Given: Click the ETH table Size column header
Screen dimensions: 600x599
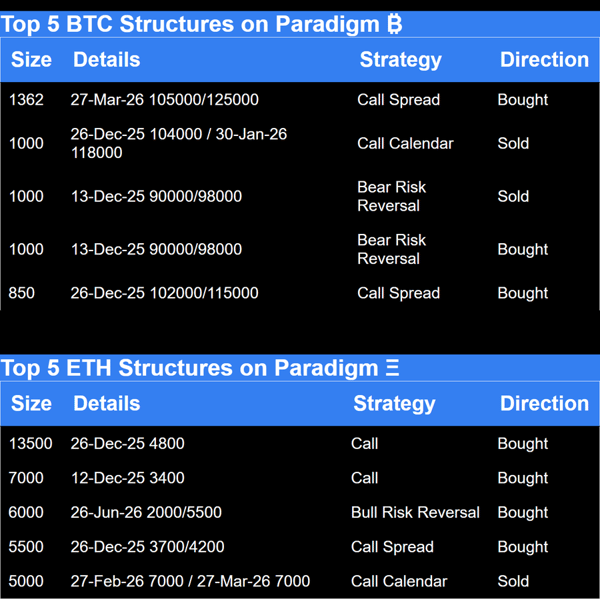Looking at the screenshot, I should 31,403.
